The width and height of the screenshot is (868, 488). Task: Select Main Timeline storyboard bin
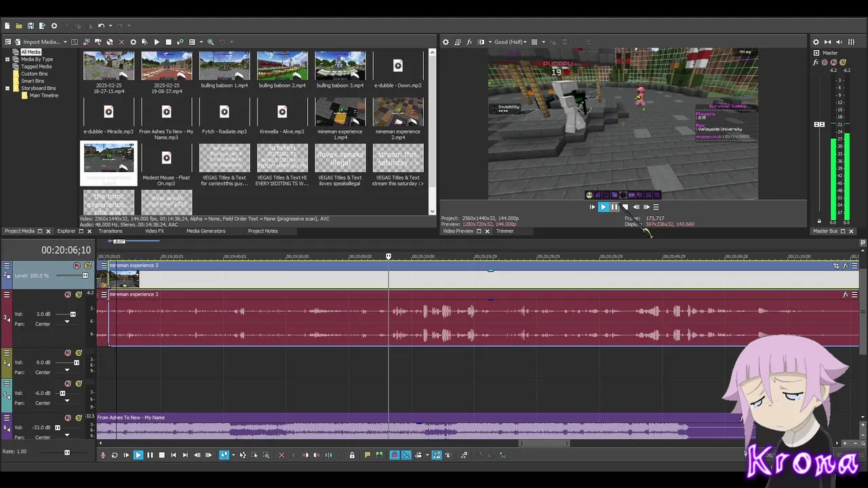click(43, 96)
